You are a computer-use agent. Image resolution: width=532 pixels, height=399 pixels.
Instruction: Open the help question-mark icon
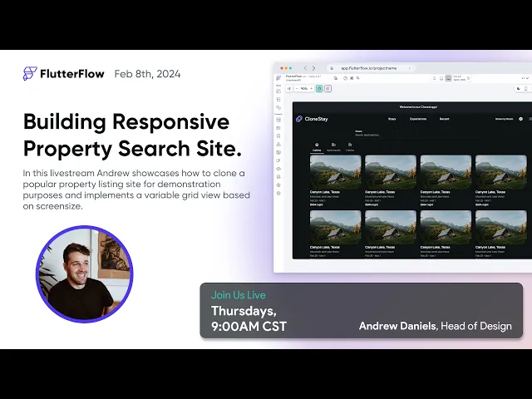pyautogui.click(x=346, y=78)
